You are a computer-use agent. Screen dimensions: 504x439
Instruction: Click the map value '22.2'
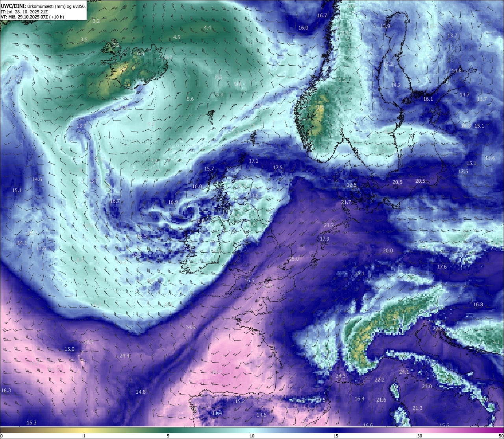380,380
